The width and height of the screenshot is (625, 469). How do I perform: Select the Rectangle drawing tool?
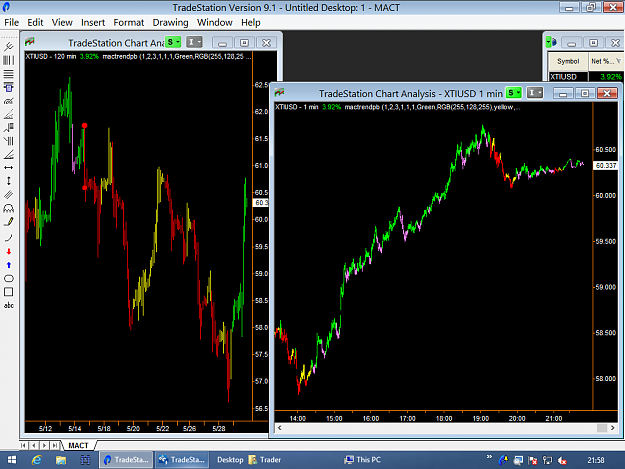point(8,292)
